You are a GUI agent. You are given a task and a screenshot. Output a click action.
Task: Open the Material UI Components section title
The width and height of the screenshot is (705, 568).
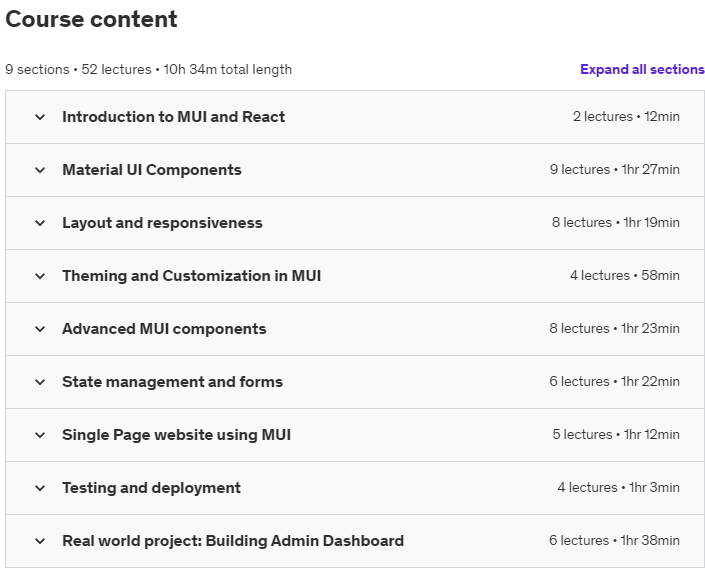(152, 170)
